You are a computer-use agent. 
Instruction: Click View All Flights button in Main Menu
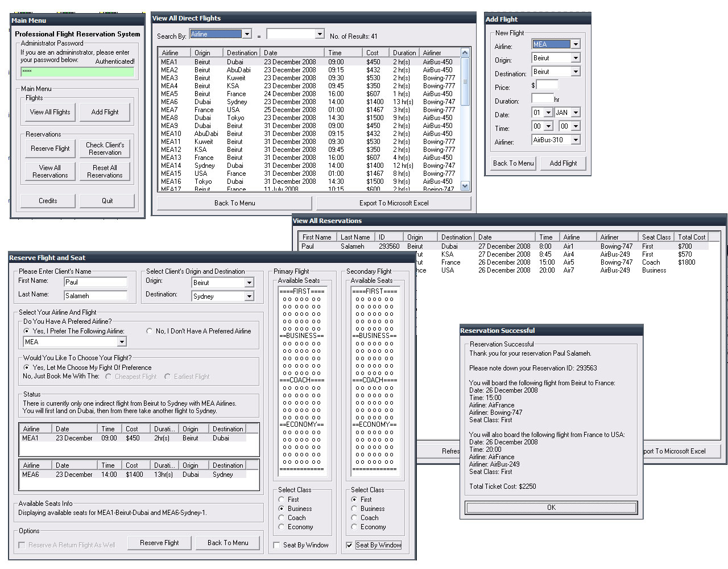(50, 112)
